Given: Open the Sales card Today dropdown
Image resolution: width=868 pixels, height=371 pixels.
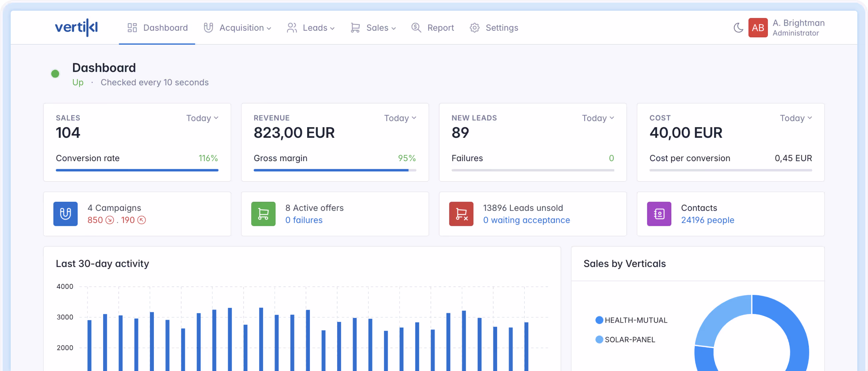Looking at the screenshot, I should [x=203, y=118].
